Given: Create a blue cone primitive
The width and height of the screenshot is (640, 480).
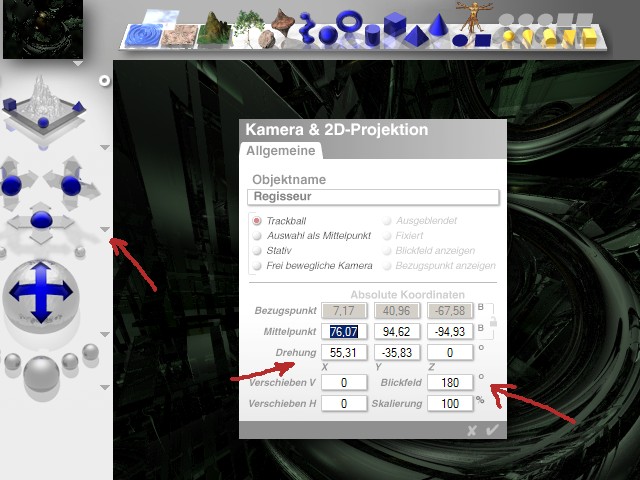Looking at the screenshot, I should coord(438,24).
